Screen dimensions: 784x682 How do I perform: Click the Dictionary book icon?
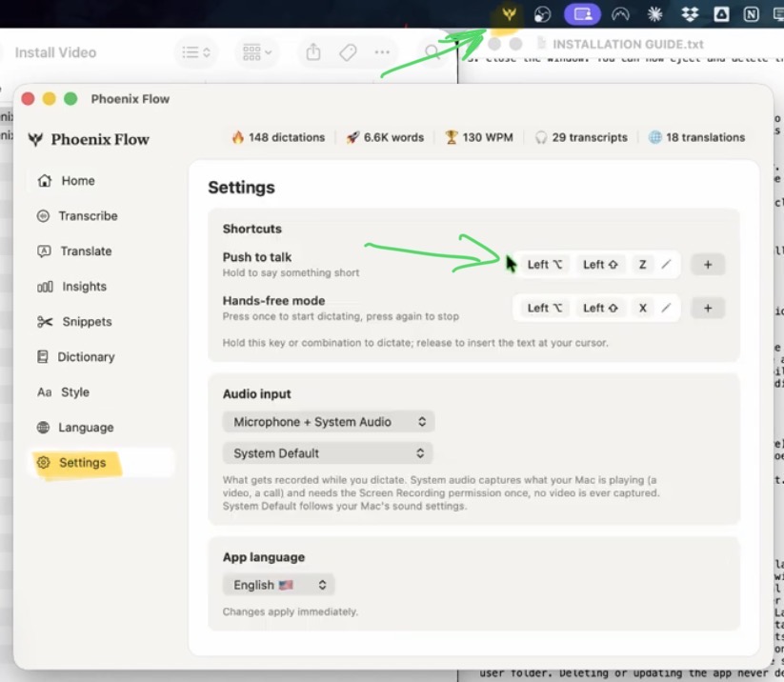43,356
